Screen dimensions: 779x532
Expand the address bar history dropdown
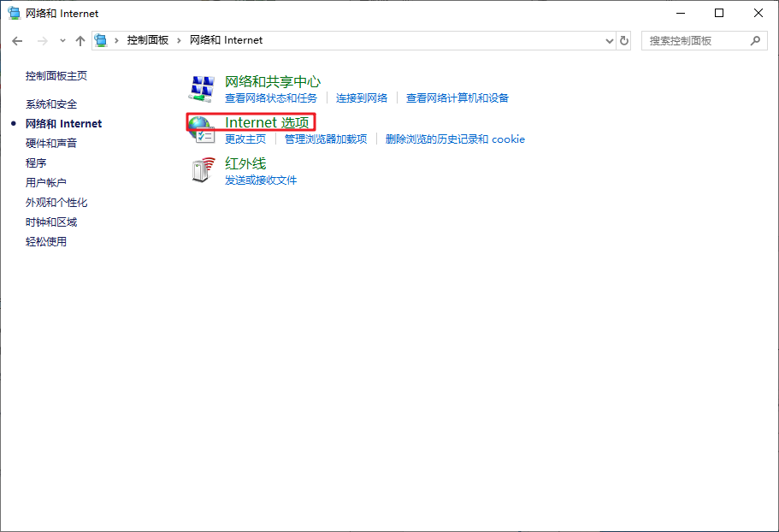(609, 40)
